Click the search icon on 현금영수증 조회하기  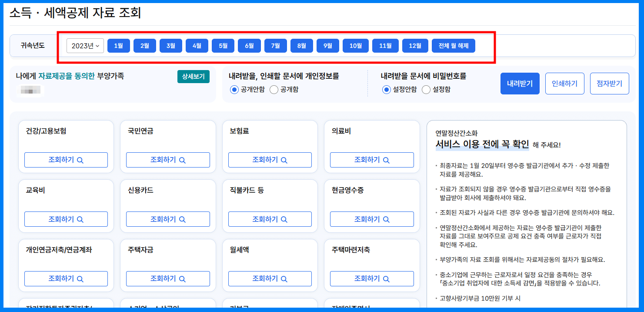click(385, 219)
